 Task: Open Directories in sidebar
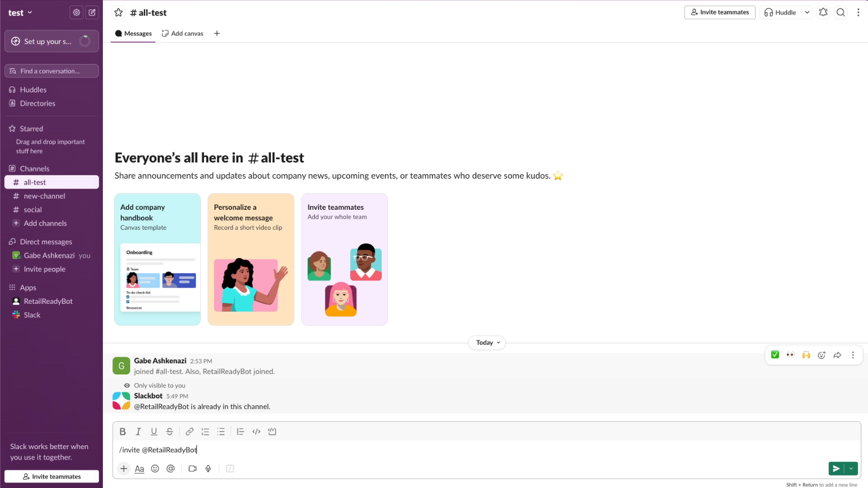pyautogui.click(x=52, y=103)
